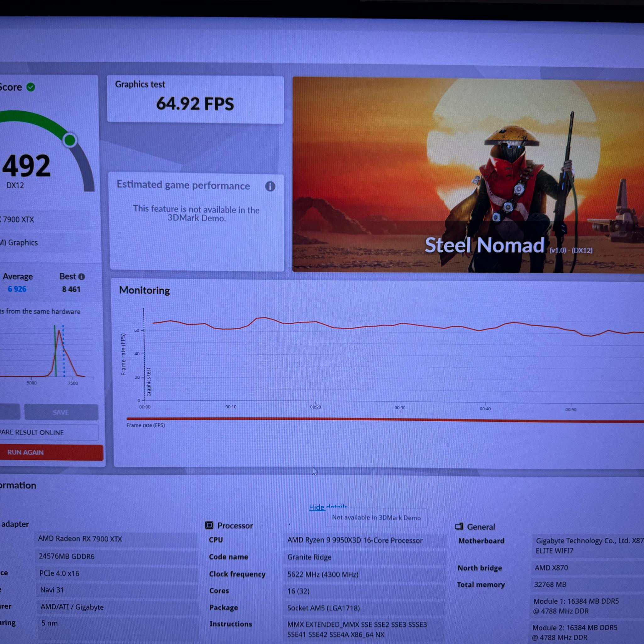This screenshot has width=644, height=644.
Task: Click the Socket AM5 (LGA1718) package value
Action: tap(365, 608)
